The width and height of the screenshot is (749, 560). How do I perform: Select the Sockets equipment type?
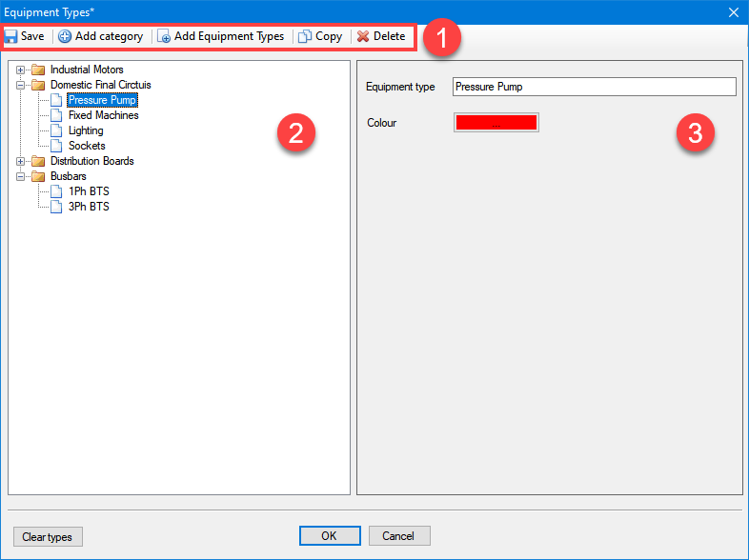point(87,146)
